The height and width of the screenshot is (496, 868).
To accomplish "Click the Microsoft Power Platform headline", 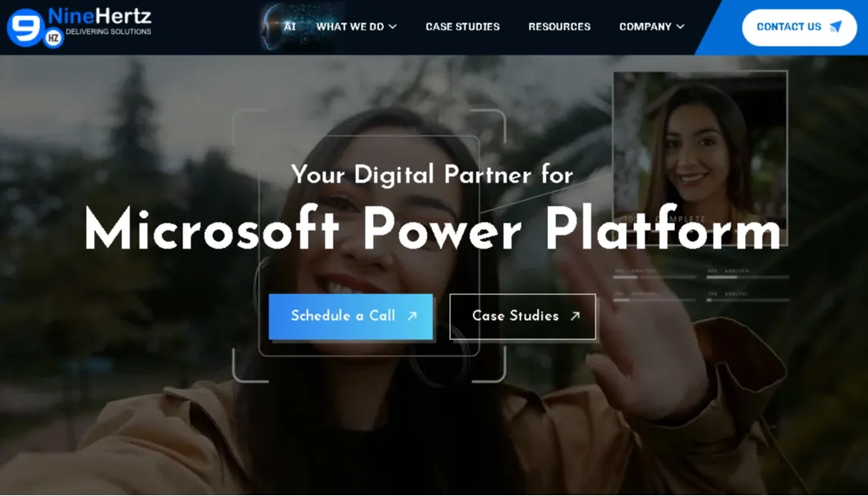I will coord(433,228).
